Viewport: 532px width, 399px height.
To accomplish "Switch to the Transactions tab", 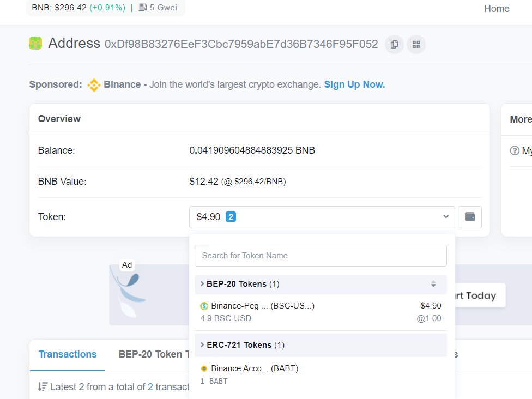I will 68,354.
